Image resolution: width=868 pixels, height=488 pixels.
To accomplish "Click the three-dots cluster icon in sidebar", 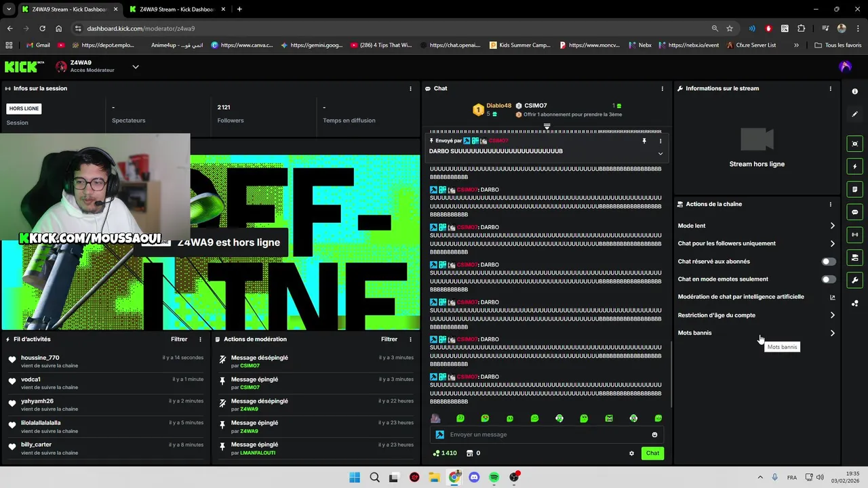I will tap(854, 303).
